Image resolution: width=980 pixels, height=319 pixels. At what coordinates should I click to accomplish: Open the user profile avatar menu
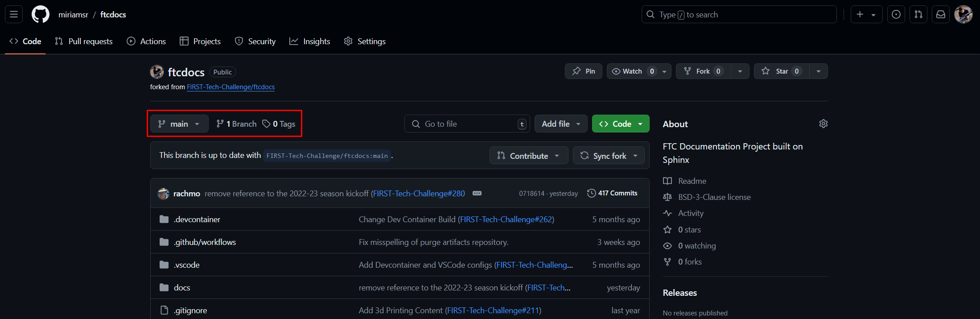963,14
